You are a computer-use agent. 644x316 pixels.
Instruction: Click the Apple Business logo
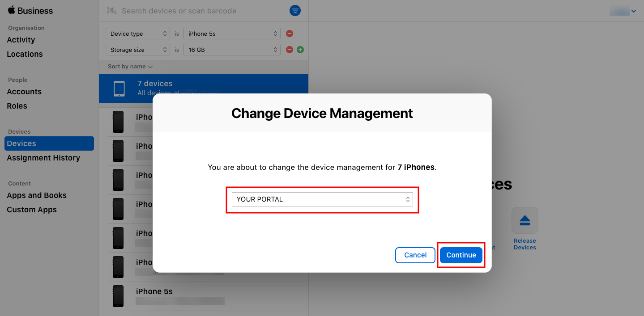30,11
